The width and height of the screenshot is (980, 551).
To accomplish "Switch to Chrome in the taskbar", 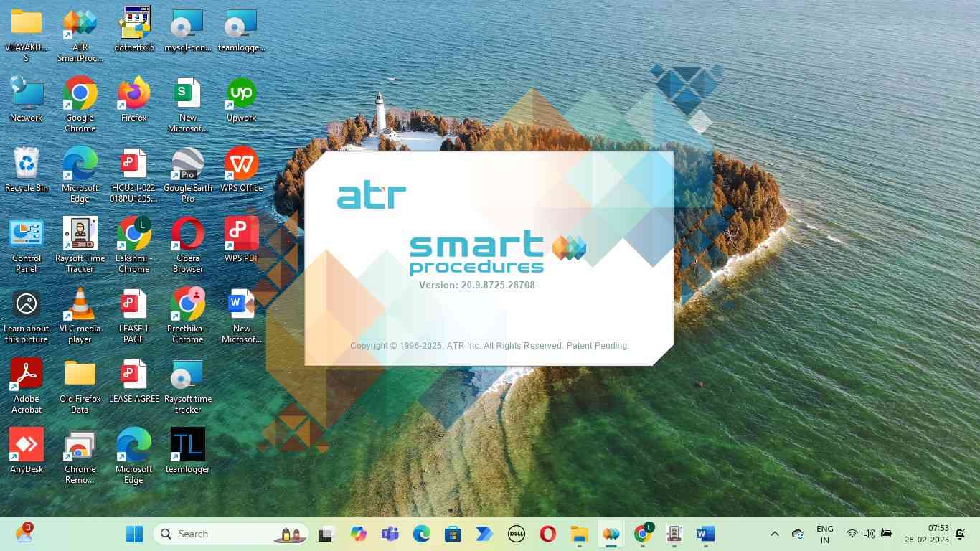I will point(643,534).
